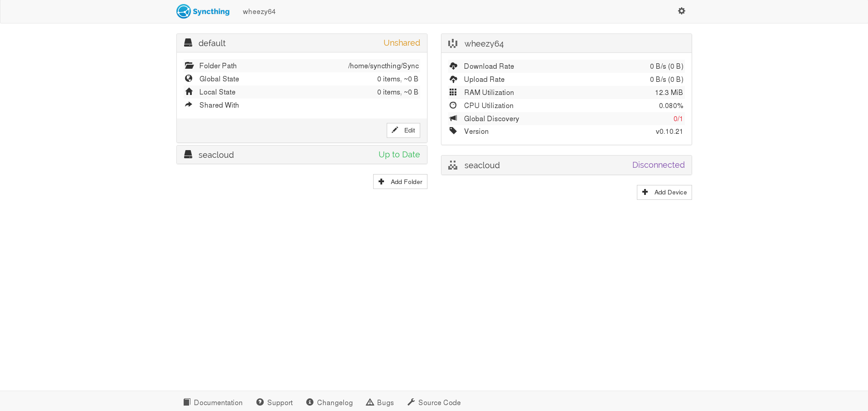Click the Download Rate 0 B/s value

pos(667,66)
